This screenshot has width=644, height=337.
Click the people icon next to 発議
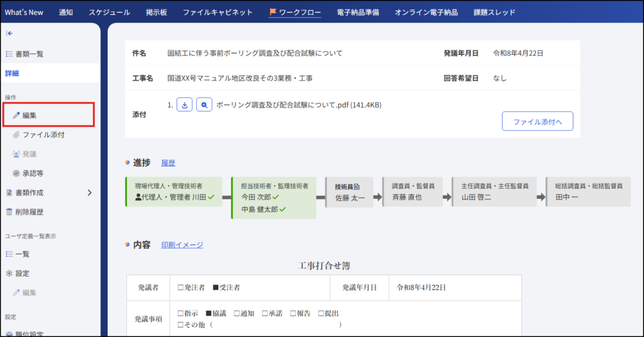pyautogui.click(x=16, y=154)
